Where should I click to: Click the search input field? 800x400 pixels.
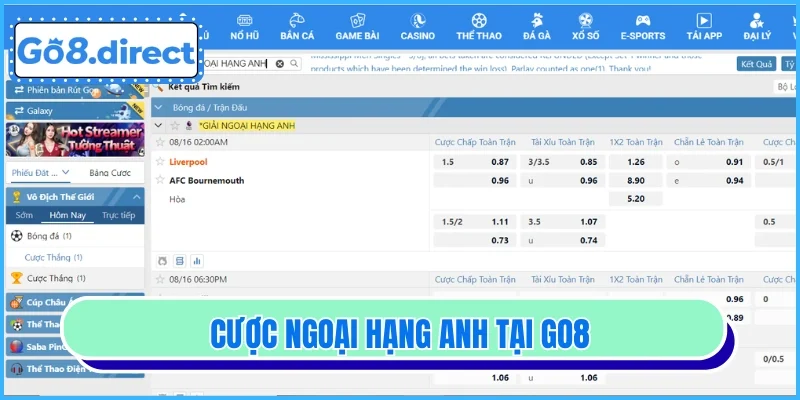click(x=235, y=63)
